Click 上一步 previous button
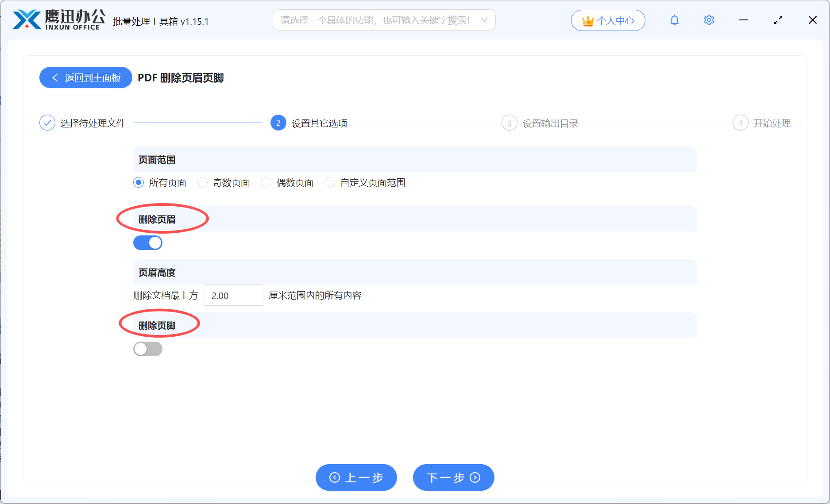The width and height of the screenshot is (830, 504). pos(356,477)
